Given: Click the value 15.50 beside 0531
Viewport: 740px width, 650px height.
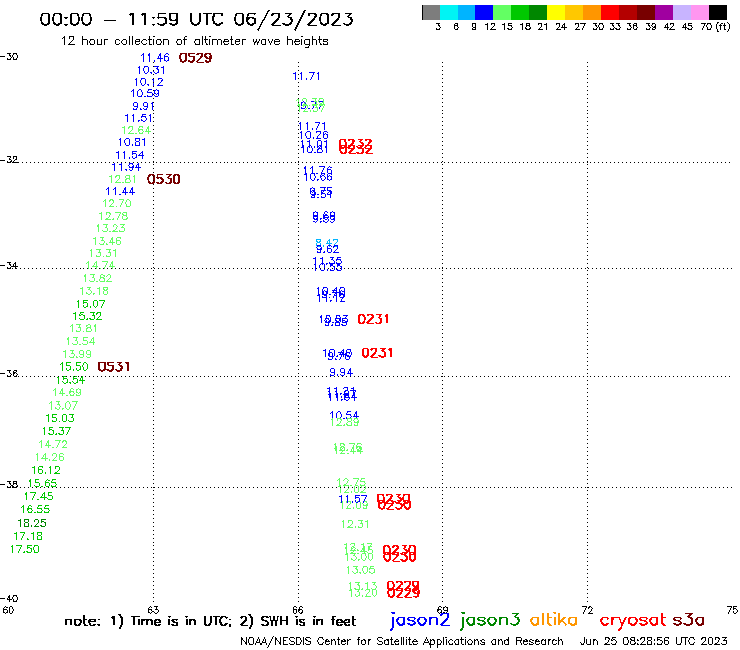Looking at the screenshot, I should [74, 367].
